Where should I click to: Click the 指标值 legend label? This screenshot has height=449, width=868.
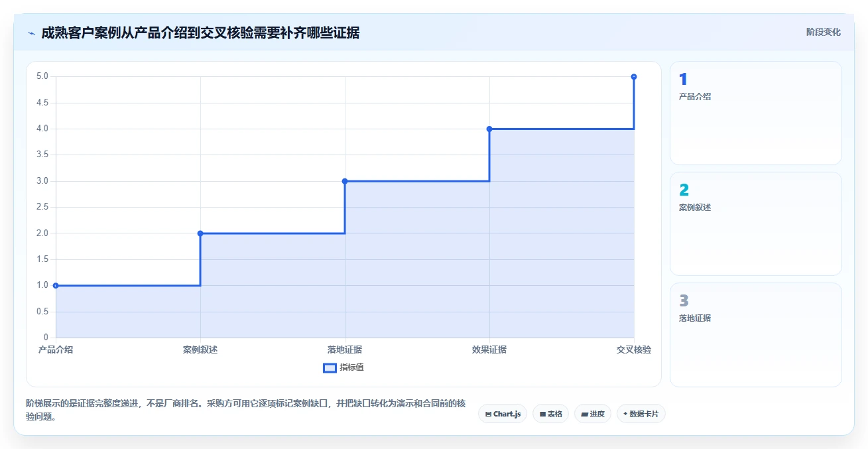[351, 367]
